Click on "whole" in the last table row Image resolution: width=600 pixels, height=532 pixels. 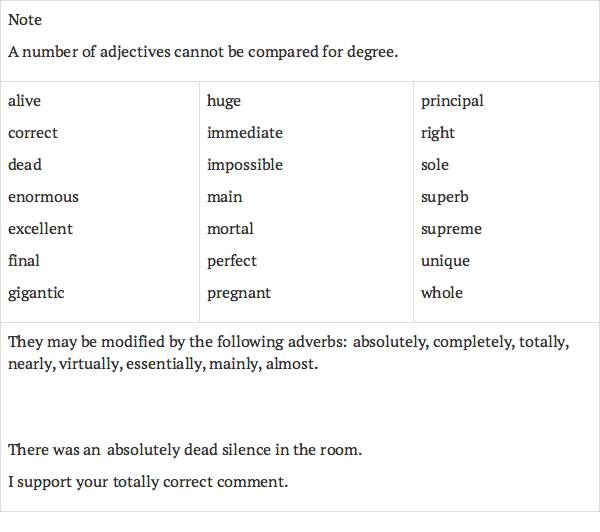point(442,293)
